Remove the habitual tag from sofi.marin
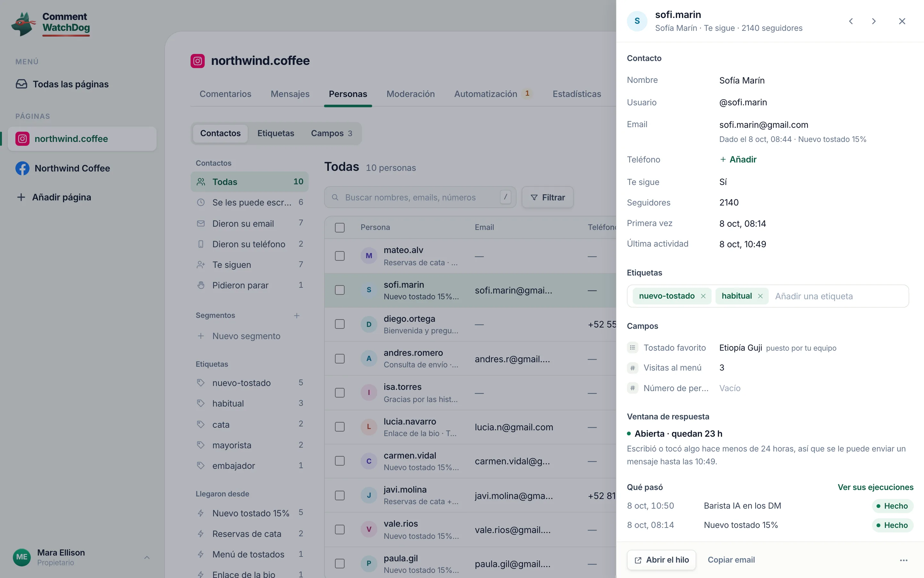This screenshot has width=924, height=578. point(760,296)
